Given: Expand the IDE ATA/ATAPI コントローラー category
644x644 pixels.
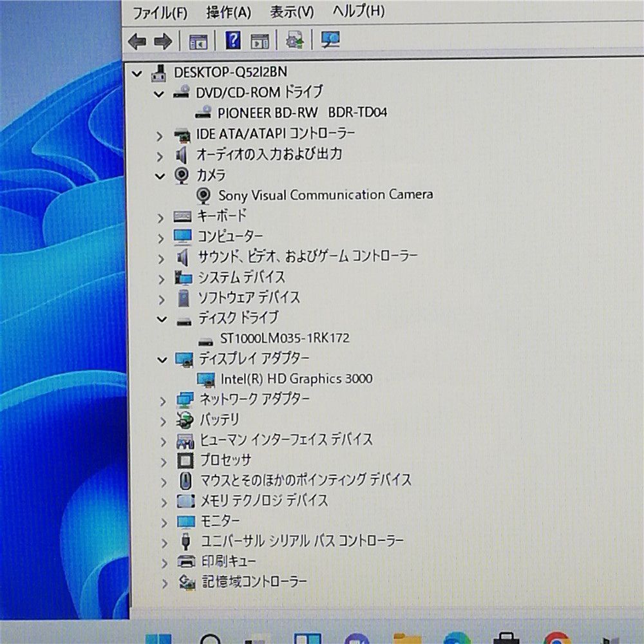Looking at the screenshot, I should 159,136.
